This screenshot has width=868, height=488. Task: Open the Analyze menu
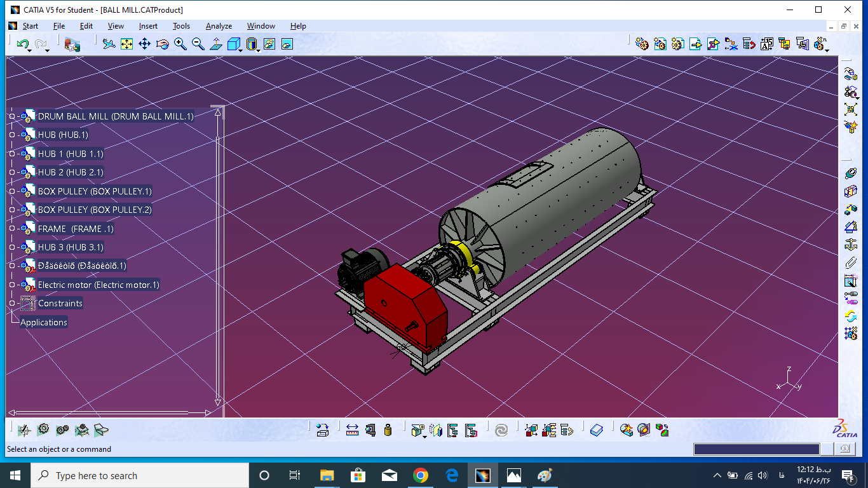tap(219, 26)
